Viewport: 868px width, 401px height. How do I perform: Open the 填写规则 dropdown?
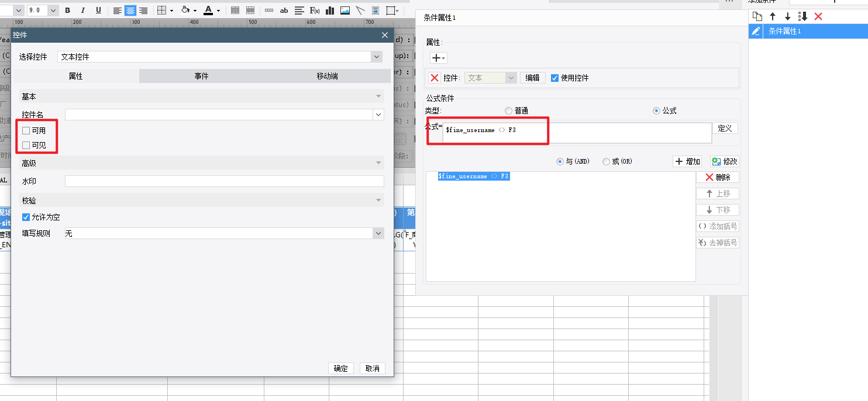378,233
